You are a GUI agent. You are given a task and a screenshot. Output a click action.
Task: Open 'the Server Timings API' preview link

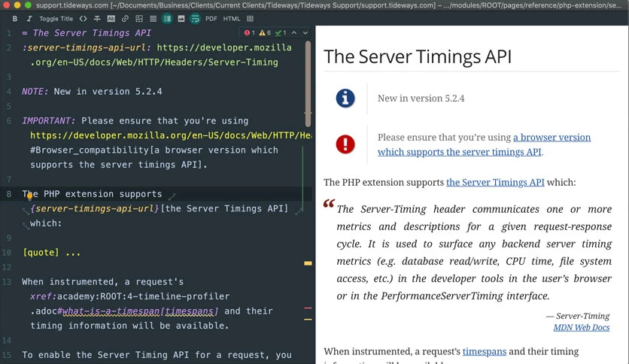coord(495,183)
